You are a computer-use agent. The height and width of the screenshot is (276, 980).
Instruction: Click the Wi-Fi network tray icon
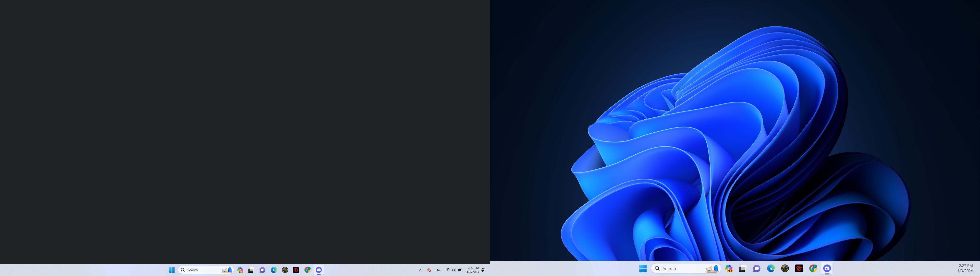click(448, 270)
